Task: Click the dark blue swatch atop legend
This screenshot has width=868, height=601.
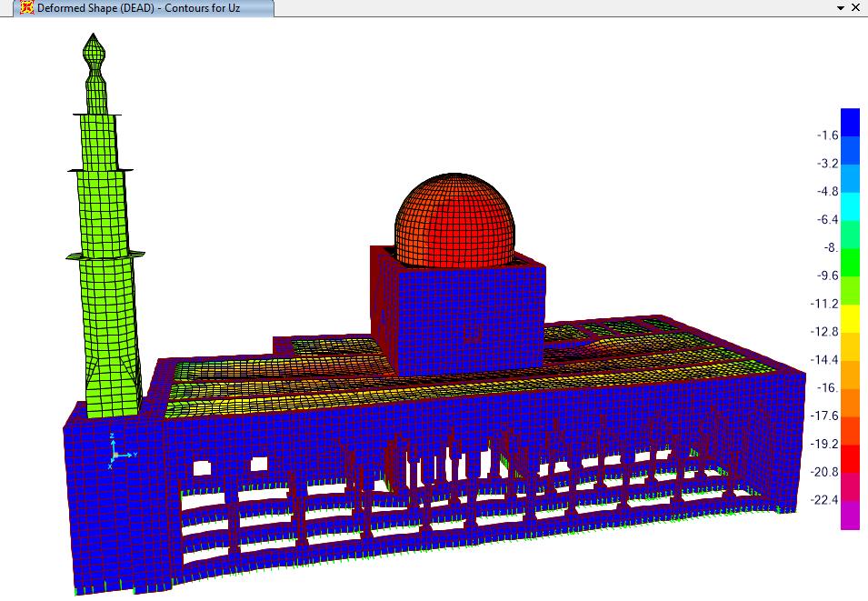Action: click(850, 121)
